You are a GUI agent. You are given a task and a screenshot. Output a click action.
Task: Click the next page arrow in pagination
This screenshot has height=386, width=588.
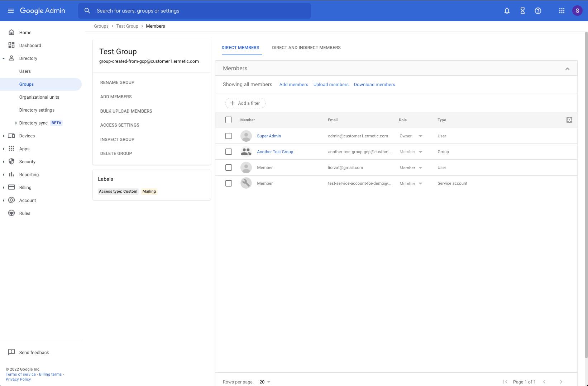(x=561, y=382)
